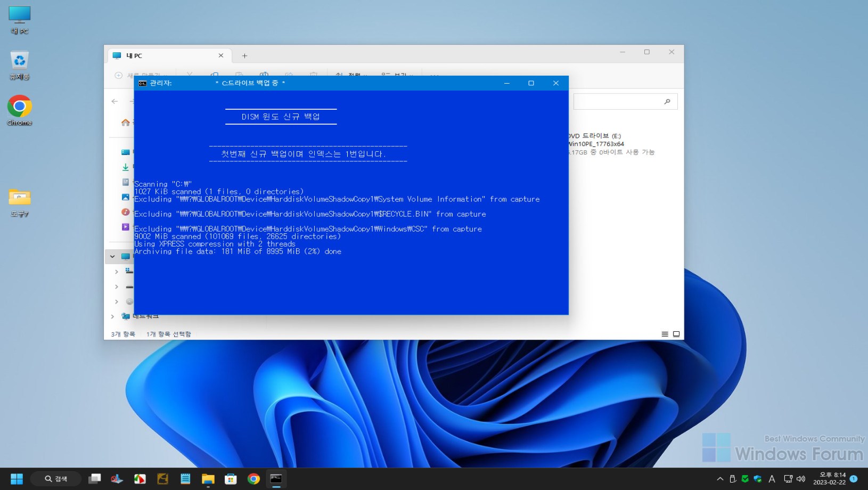This screenshot has height=490, width=868.
Task: Select the command prompt taskbar icon
Action: point(276,479)
